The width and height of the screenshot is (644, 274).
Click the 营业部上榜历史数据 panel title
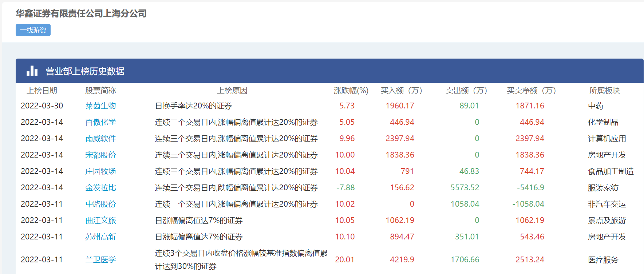click(85, 71)
